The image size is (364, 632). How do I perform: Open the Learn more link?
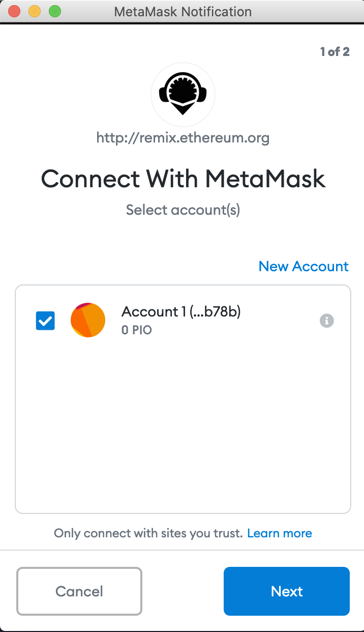[x=280, y=533]
